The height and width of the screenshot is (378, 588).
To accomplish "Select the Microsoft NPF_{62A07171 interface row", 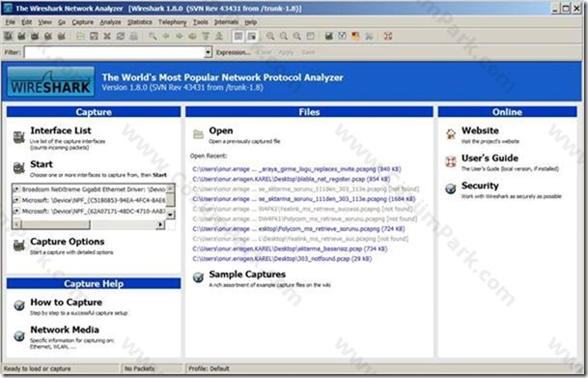I will click(90, 211).
